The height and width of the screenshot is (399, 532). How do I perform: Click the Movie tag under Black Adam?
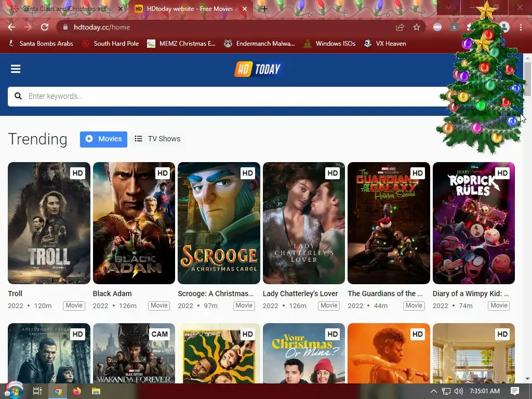(159, 305)
